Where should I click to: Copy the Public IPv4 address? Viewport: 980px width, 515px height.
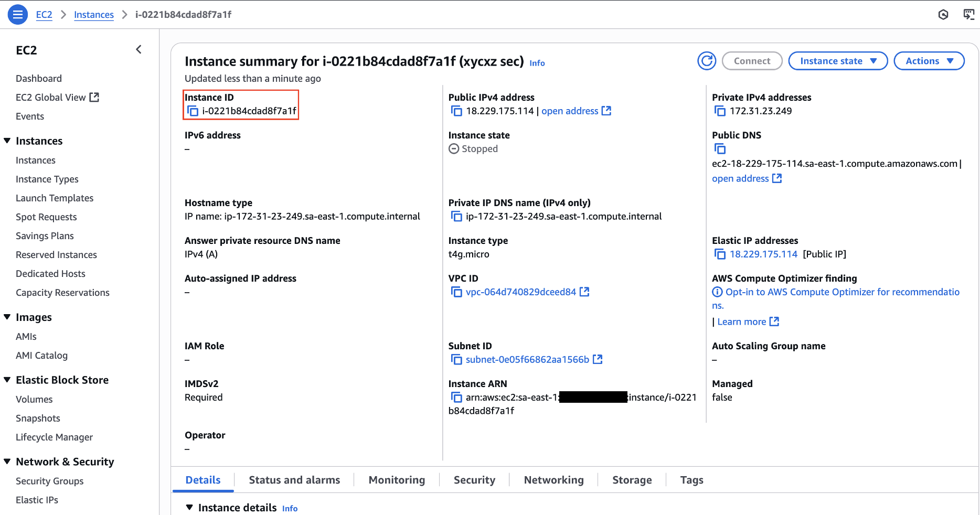tap(456, 111)
